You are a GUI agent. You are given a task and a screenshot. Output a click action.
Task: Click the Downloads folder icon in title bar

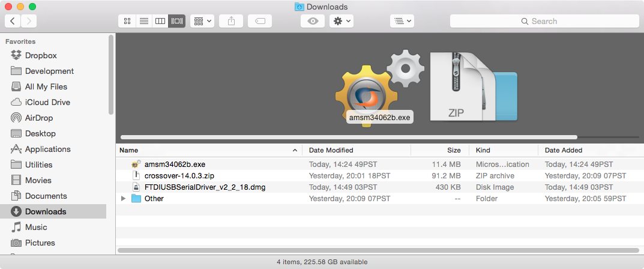[299, 7]
